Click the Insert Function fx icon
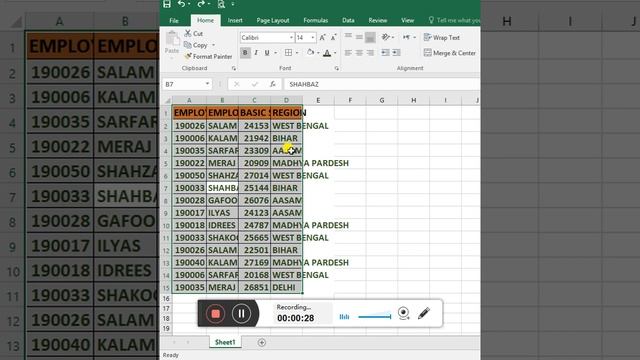640x360 pixels. pos(273,84)
